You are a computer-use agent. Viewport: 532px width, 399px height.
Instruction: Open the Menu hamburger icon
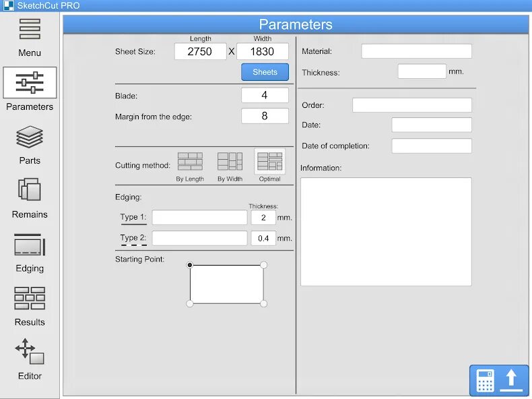(30, 29)
